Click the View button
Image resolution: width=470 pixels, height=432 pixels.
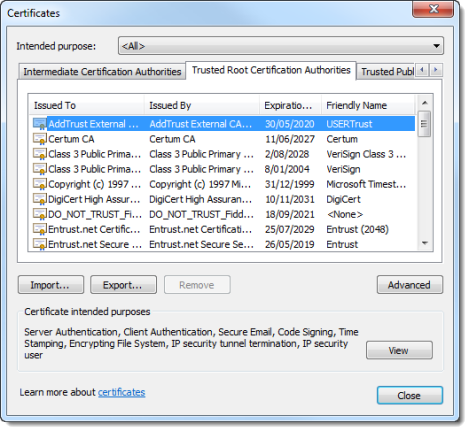[399, 350]
